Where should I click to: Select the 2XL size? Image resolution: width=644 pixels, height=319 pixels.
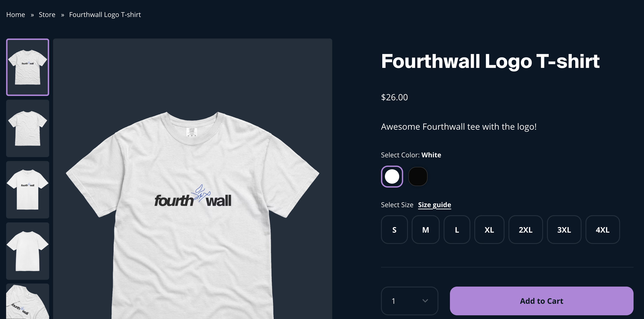pyautogui.click(x=525, y=230)
